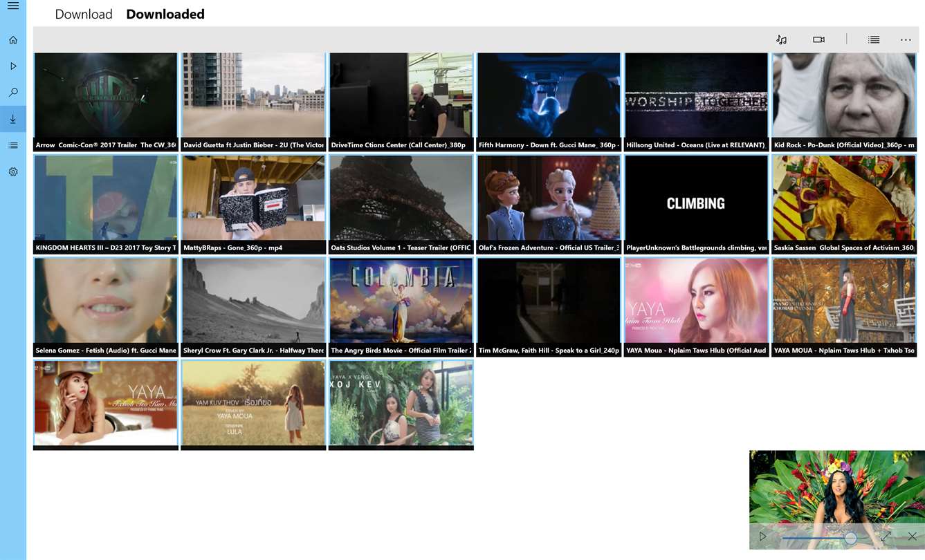Play video in mini player
This screenshot has width=925, height=560.
[763, 536]
